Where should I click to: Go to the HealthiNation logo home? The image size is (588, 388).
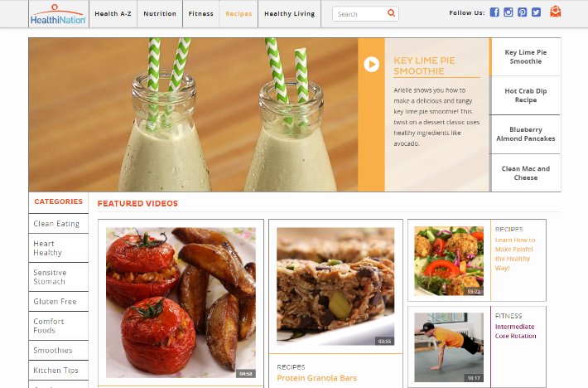tap(58, 14)
